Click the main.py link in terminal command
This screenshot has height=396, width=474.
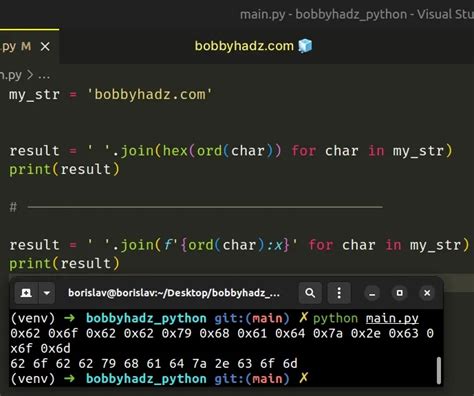(392, 319)
